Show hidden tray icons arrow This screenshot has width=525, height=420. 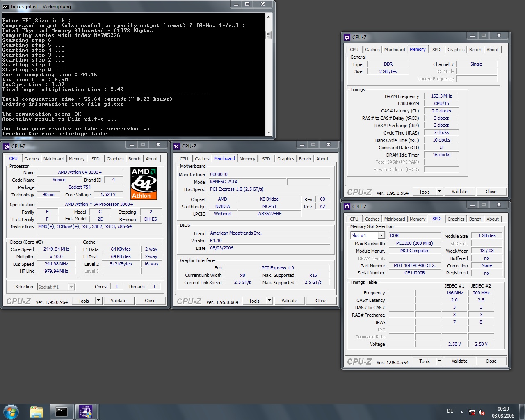point(461,412)
